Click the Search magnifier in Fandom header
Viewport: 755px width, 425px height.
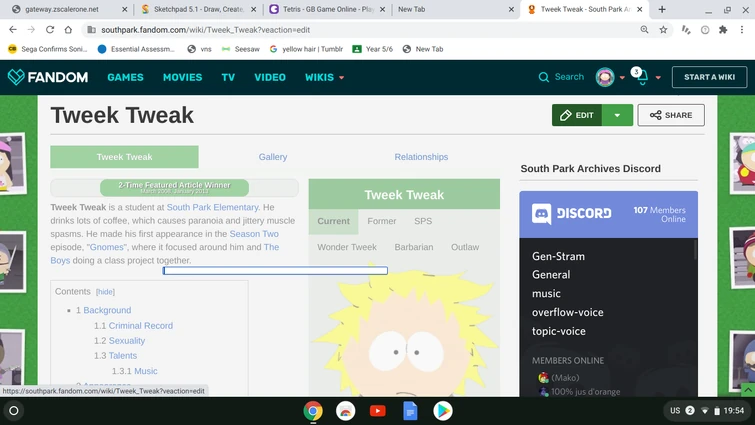coord(544,77)
